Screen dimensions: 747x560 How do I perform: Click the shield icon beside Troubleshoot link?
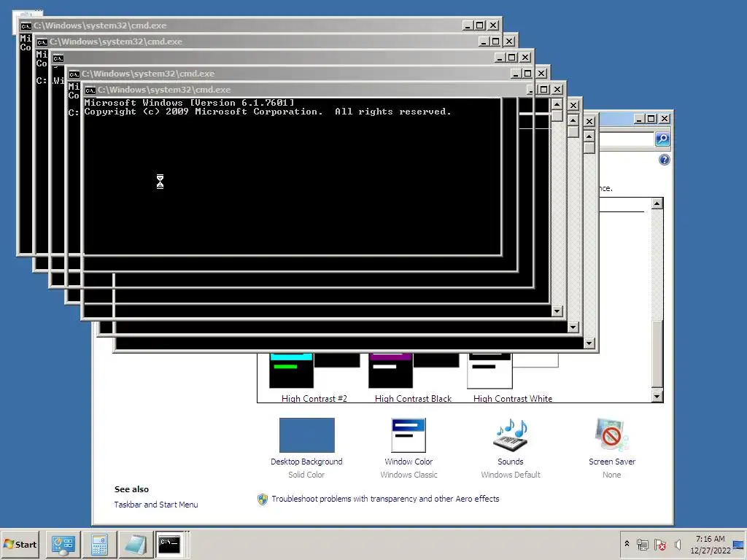tap(263, 499)
